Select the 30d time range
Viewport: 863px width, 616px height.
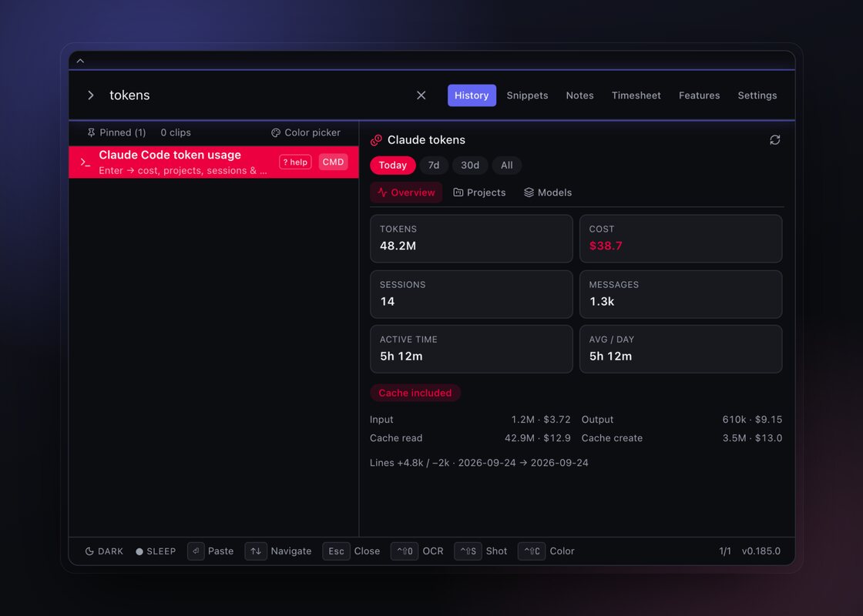(x=470, y=165)
